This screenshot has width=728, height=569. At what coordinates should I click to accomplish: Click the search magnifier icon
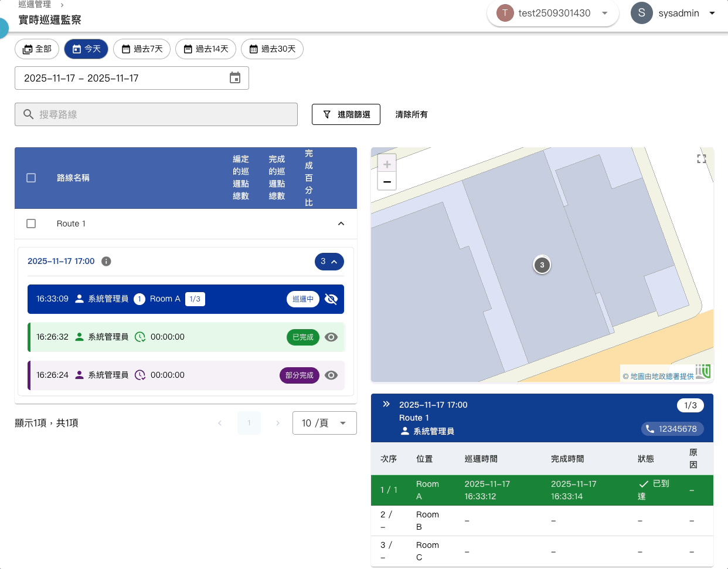[x=28, y=114]
